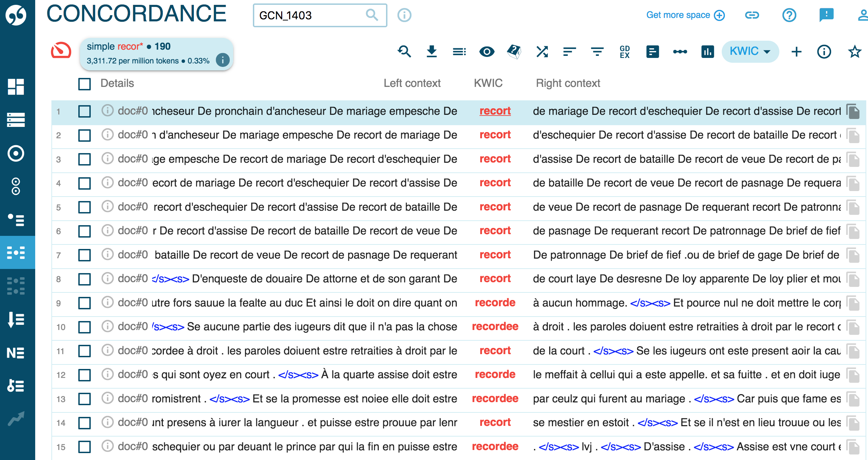Click the GDEX good examples icon
The height and width of the screenshot is (460, 868).
(x=625, y=52)
